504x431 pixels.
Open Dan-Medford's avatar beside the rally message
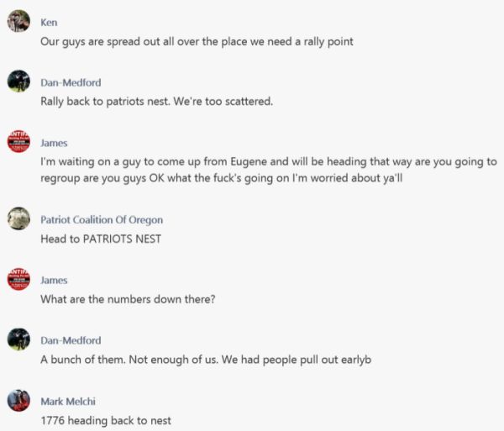click(x=18, y=81)
